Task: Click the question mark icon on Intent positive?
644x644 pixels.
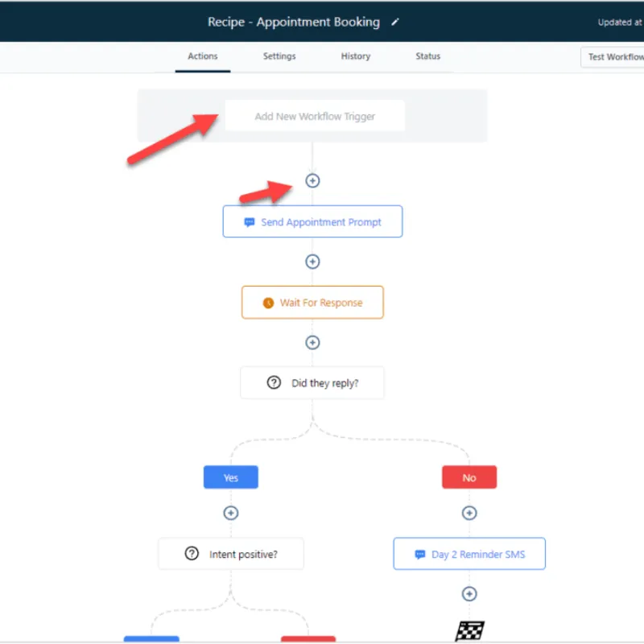Action: (192, 554)
